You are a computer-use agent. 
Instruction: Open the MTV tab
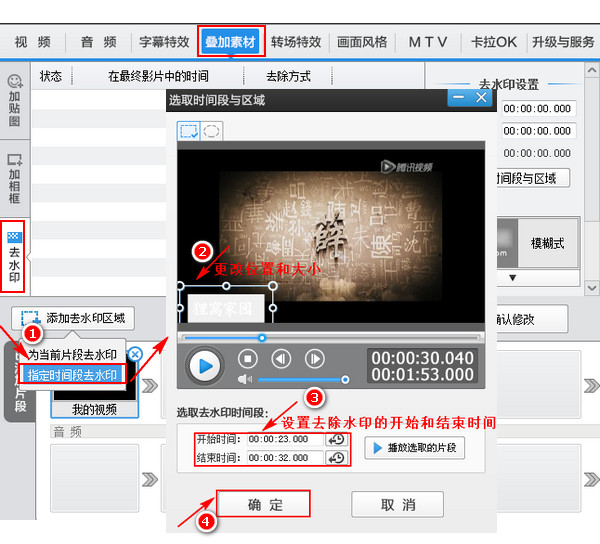[428, 42]
